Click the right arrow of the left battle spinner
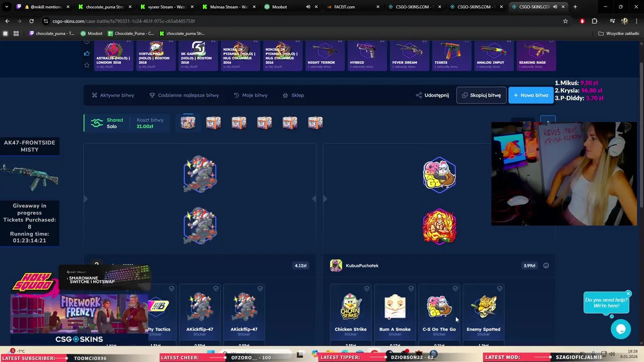 [x=314, y=199]
